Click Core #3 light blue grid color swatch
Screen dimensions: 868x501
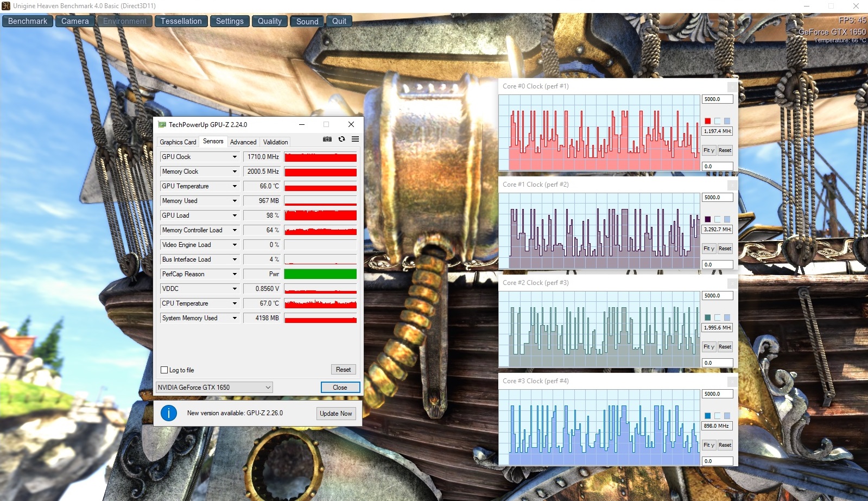(727, 416)
